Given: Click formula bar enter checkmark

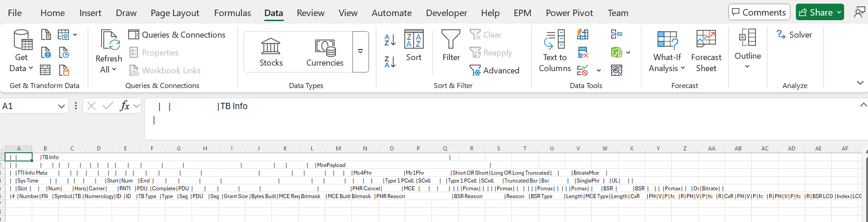Looking at the screenshot, I should (108, 106).
